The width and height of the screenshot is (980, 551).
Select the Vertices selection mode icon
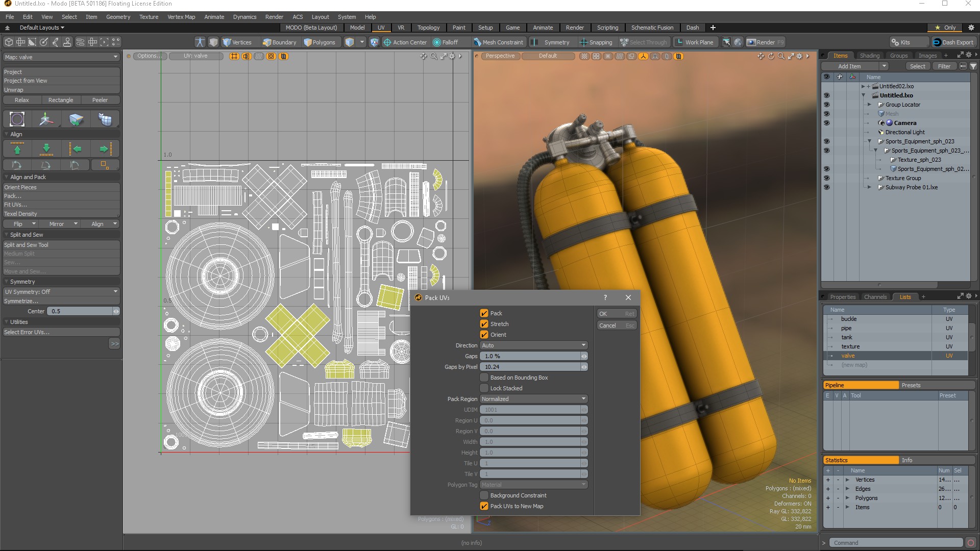point(228,42)
